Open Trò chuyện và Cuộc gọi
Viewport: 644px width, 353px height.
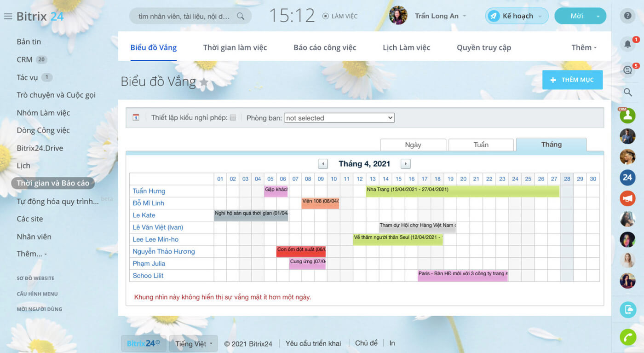pos(56,95)
